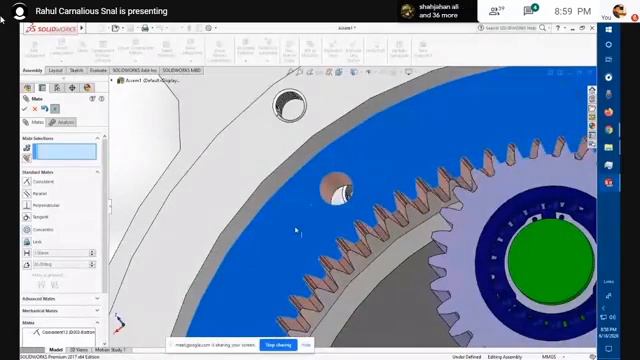Screen dimensions: 640x360
Task: Open the notification center icon
Action: pyautogui.click(x=609, y=349)
